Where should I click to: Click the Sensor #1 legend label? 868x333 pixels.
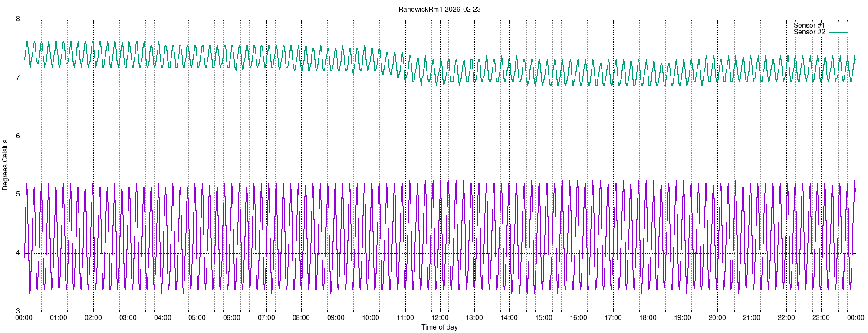[x=809, y=26]
